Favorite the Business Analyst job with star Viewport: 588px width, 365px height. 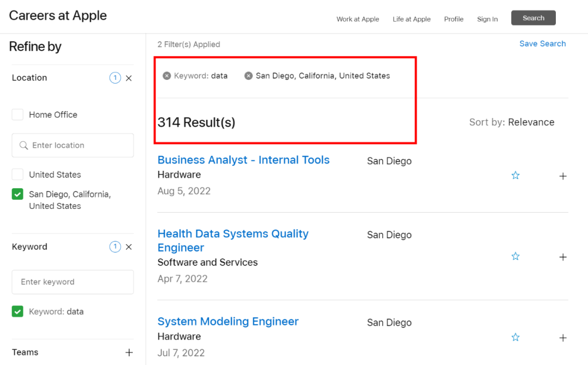[x=516, y=175]
